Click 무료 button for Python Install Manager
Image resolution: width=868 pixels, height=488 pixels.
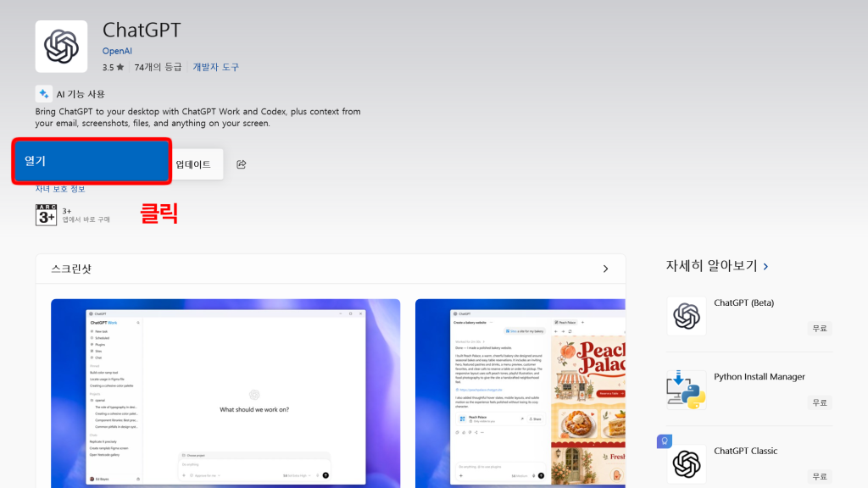pyautogui.click(x=820, y=402)
